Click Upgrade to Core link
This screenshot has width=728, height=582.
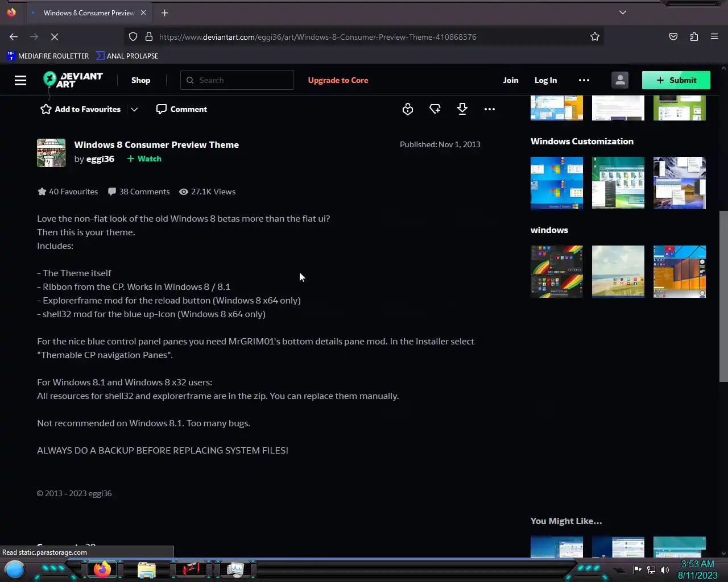point(338,80)
